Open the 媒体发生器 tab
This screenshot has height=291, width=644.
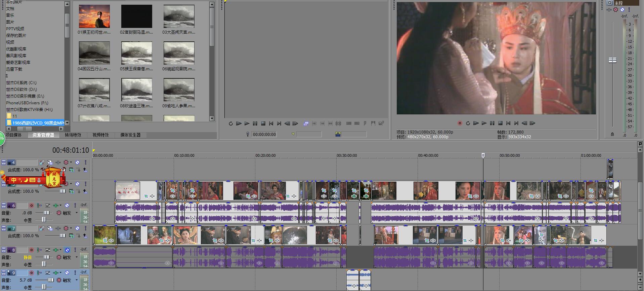(x=131, y=135)
